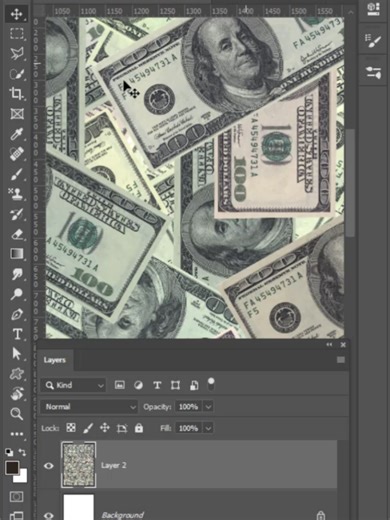390x520 pixels.
Task: Select the Eyedropper tool
Action: click(16, 134)
